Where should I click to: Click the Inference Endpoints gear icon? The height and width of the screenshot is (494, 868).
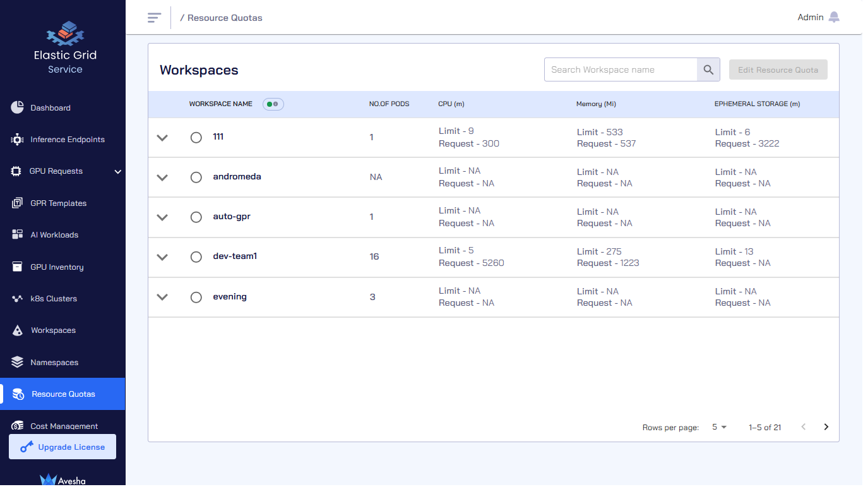coord(17,140)
